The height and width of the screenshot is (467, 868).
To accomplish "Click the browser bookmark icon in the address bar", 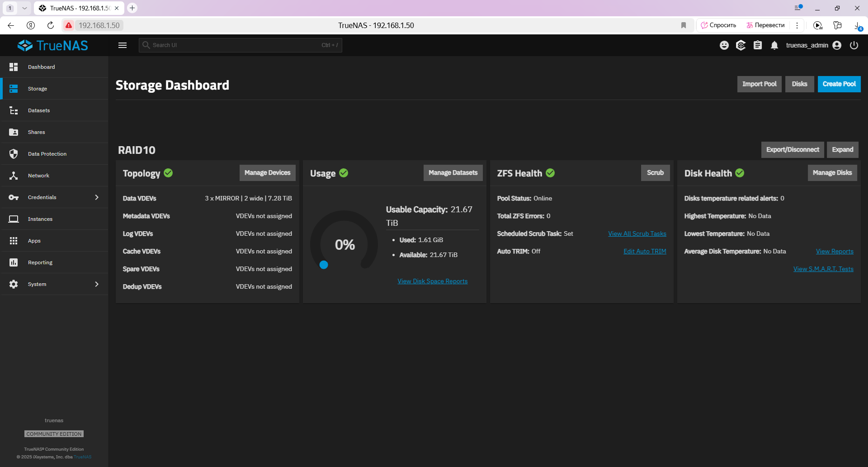I will tap(684, 25).
